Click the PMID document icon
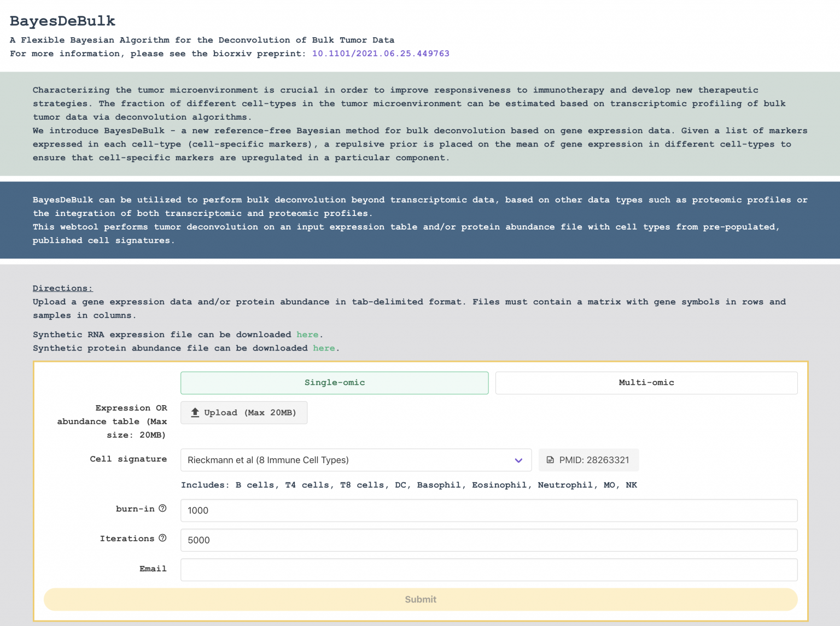The height and width of the screenshot is (626, 840). [x=550, y=460]
